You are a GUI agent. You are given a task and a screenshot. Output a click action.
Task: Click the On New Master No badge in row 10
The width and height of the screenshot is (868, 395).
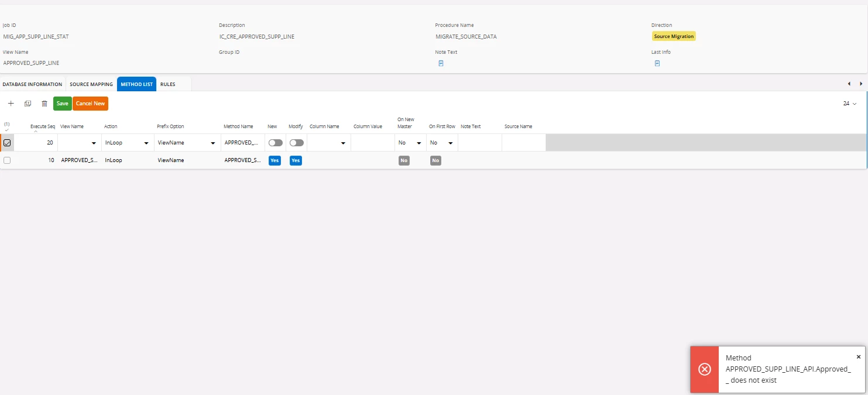pos(404,160)
